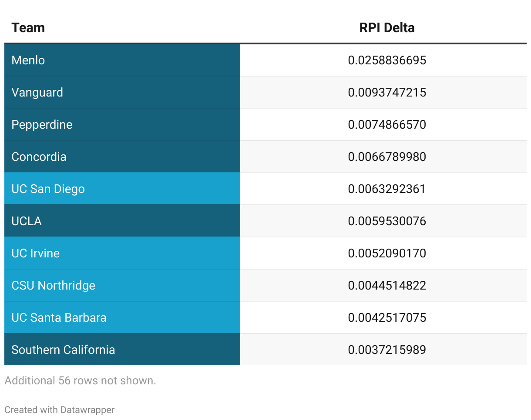
Task: Click the UC Santa Barbara cell
Action: click(x=122, y=317)
